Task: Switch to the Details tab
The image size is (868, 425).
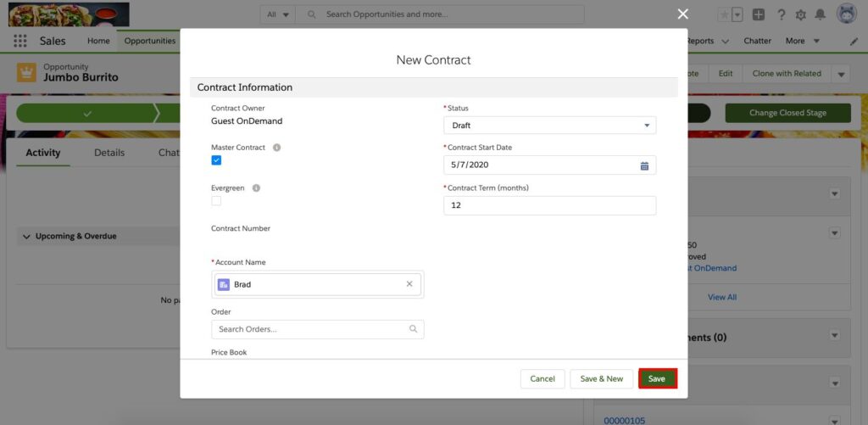Action: [109, 153]
